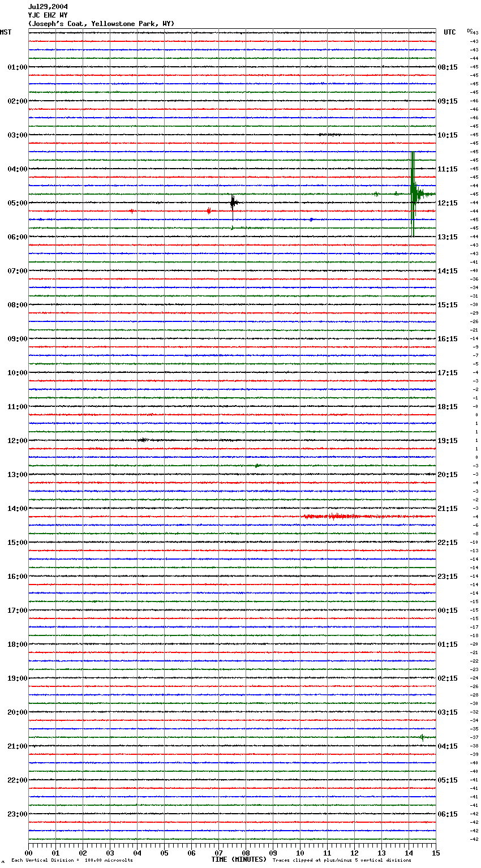Click the "Traces clipped at plus/minus 5 vertical divisions" note

pos(342,861)
